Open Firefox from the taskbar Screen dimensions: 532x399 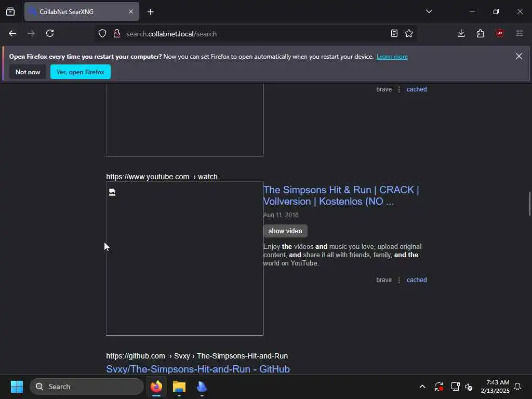point(156,387)
